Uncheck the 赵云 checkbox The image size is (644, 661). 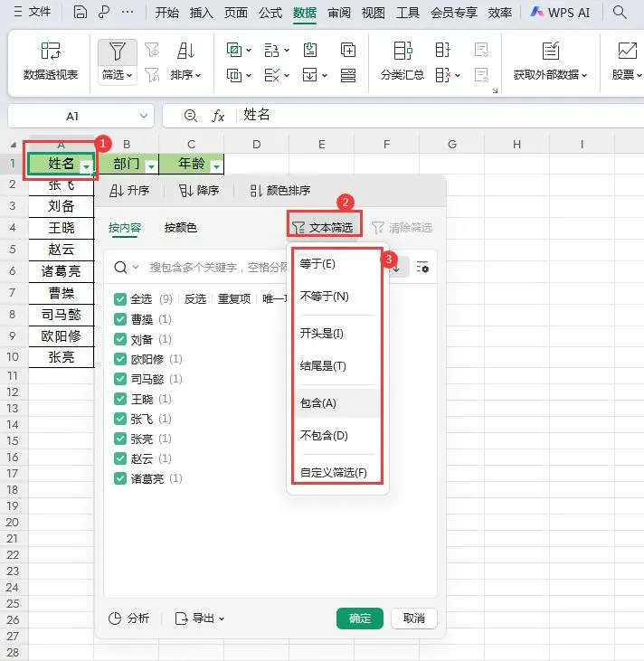coord(120,458)
